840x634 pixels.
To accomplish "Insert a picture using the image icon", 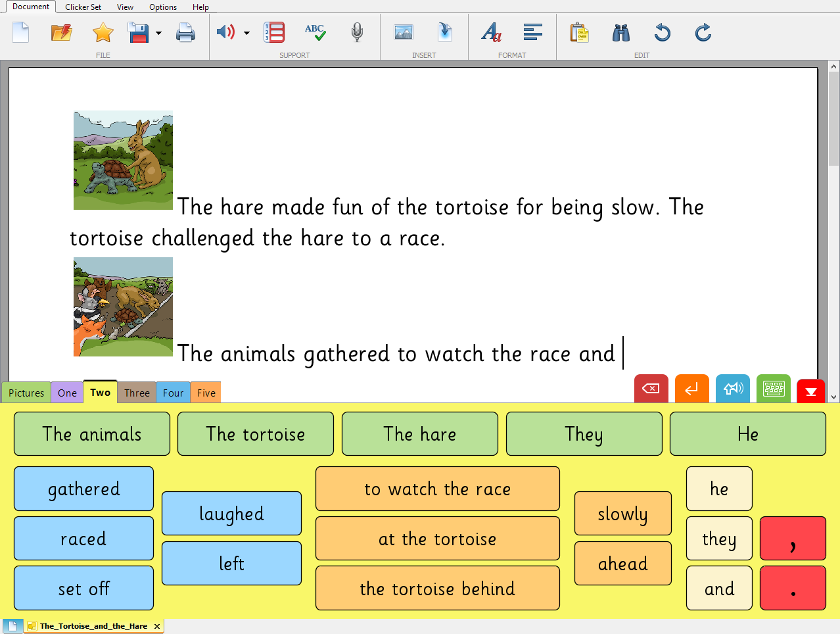I will coord(403,32).
